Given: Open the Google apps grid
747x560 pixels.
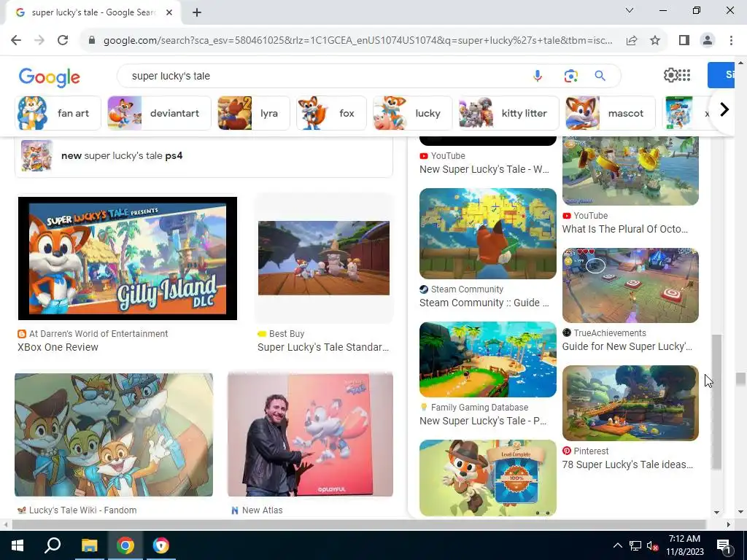Looking at the screenshot, I should tap(684, 75).
